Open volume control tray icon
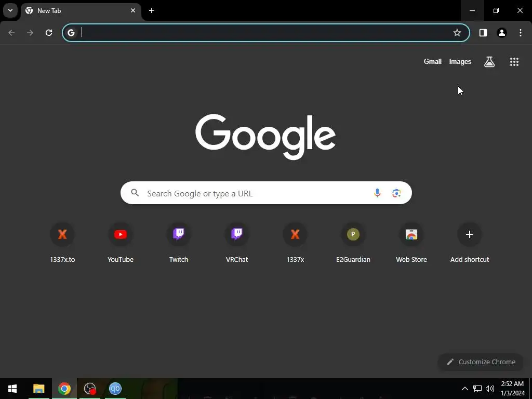The height and width of the screenshot is (399, 532). coord(489,389)
